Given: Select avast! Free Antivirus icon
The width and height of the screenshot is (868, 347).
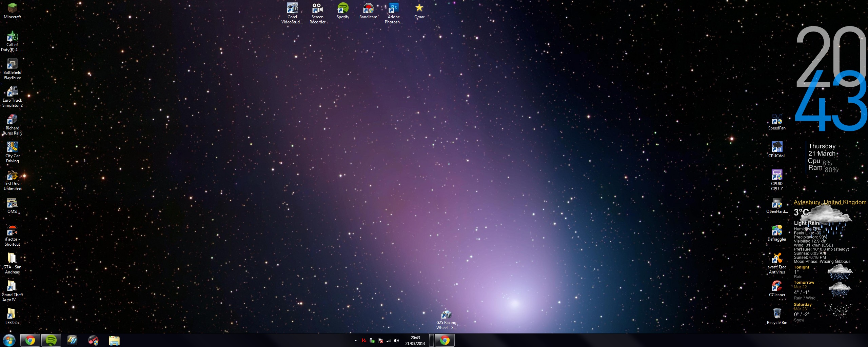Looking at the screenshot, I should (777, 264).
